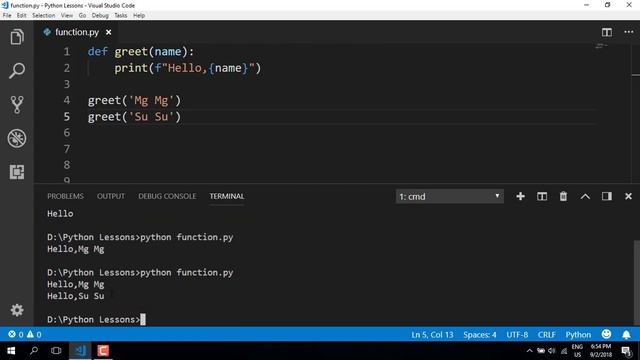Click CRLF end of line selector
Screen dimensions: 640x360
(547, 335)
